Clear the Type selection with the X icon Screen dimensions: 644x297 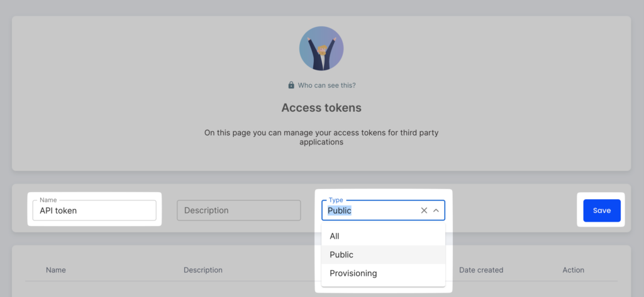(424, 210)
